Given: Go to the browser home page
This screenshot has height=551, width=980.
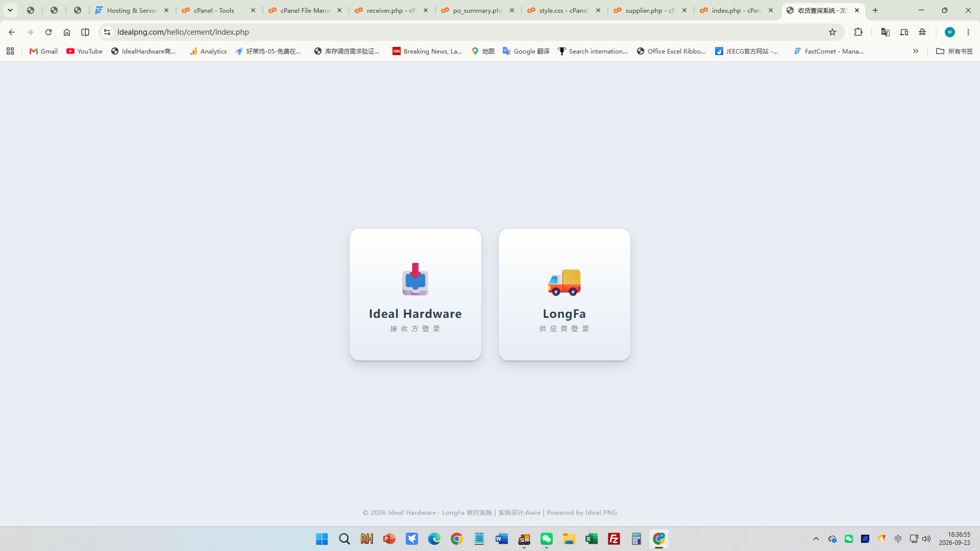Looking at the screenshot, I should point(67,32).
